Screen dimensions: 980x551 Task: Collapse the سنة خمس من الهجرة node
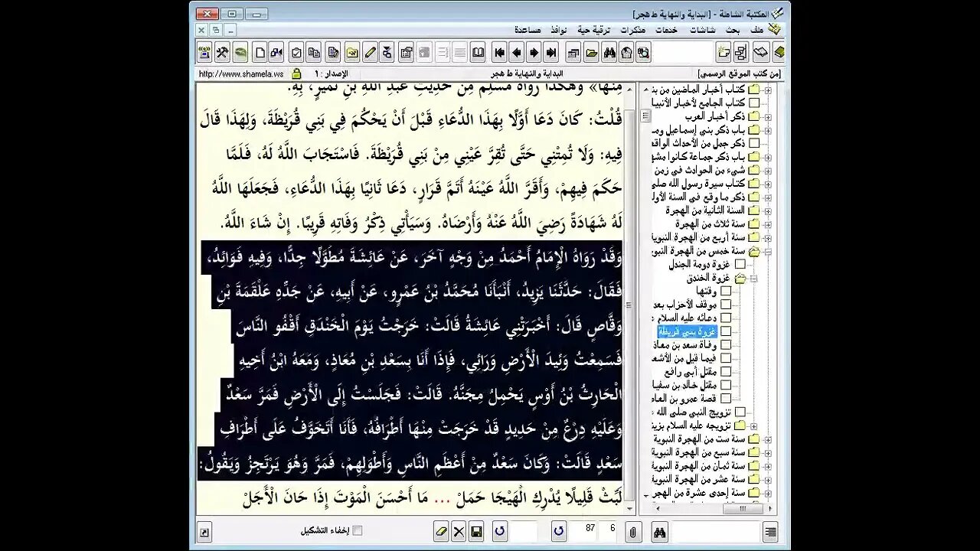[x=768, y=251]
